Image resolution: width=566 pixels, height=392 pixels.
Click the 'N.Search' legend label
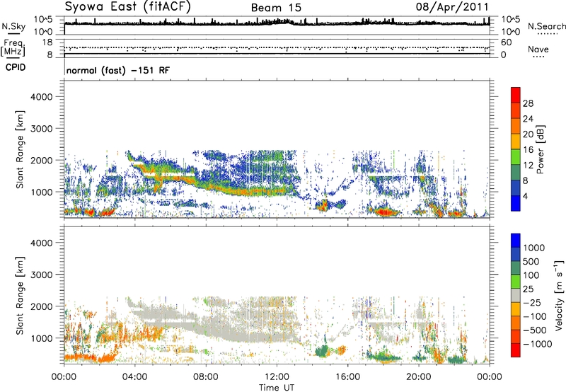click(x=546, y=26)
